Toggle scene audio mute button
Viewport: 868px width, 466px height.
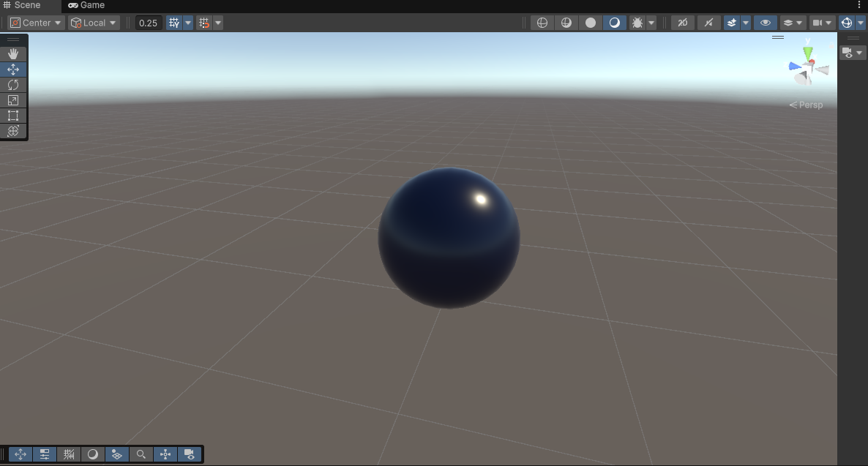coord(708,23)
